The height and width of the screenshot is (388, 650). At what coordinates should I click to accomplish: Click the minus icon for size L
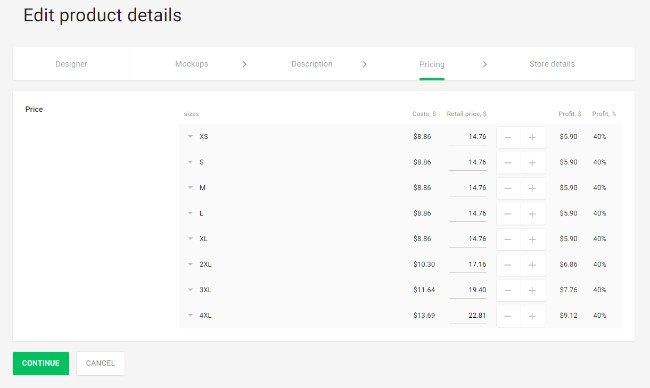pyautogui.click(x=508, y=214)
